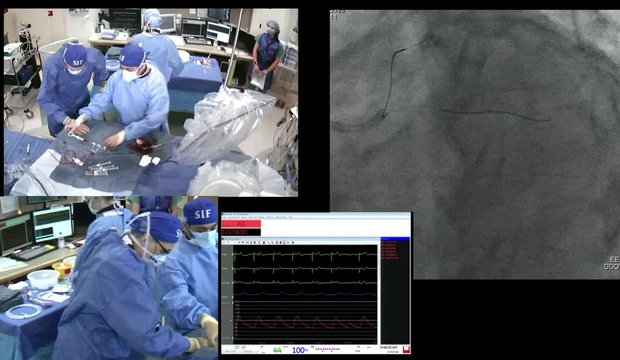620x360 pixels.
Task: Click the blue pleth waveform trace
Action: pyautogui.click(x=304, y=294)
